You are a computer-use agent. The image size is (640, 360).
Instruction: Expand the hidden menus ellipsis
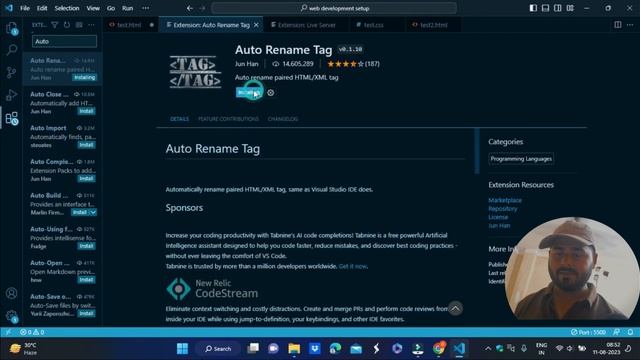(145, 8)
